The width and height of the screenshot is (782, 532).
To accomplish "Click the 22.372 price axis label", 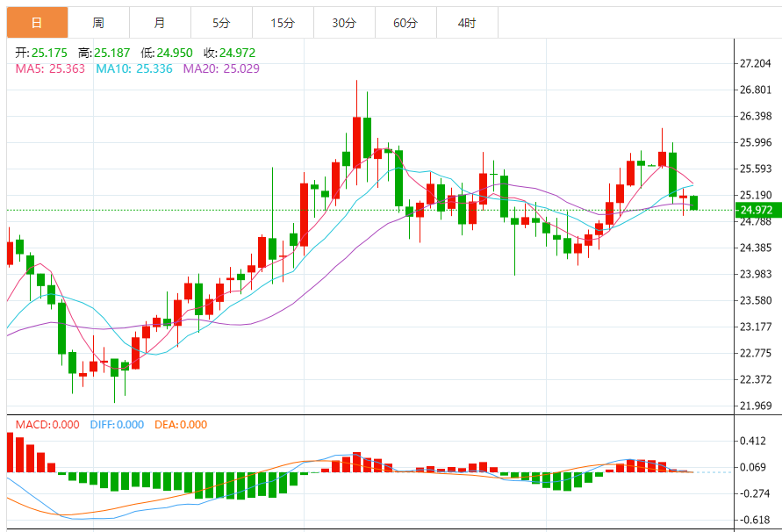I will (755, 380).
